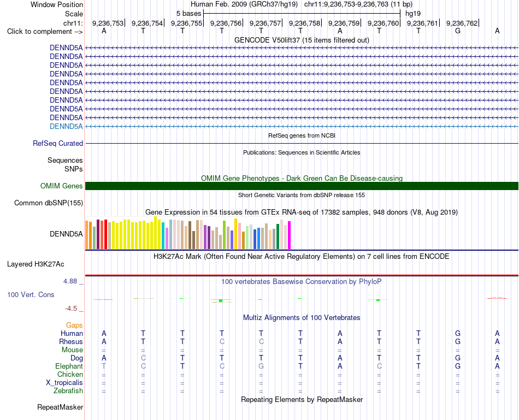
Task: Select the Human species label
Action: (x=72, y=333)
